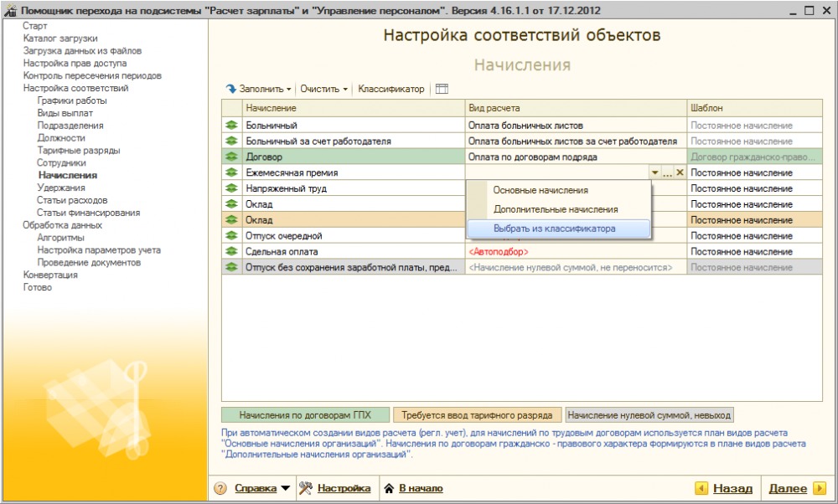Open Должности in the sidebar
Viewport: 838px width, 504px height.
click(61, 138)
